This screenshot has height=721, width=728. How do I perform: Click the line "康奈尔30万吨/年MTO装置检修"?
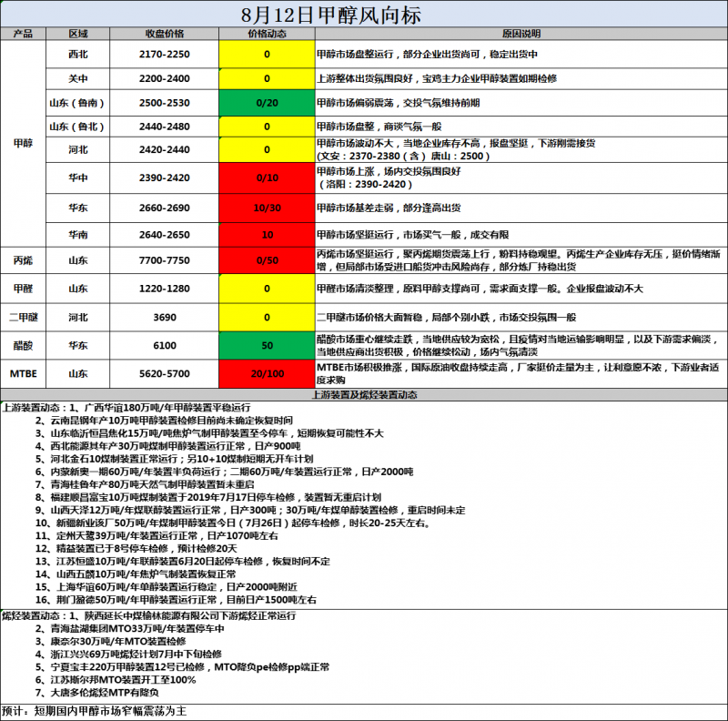pyautogui.click(x=118, y=642)
